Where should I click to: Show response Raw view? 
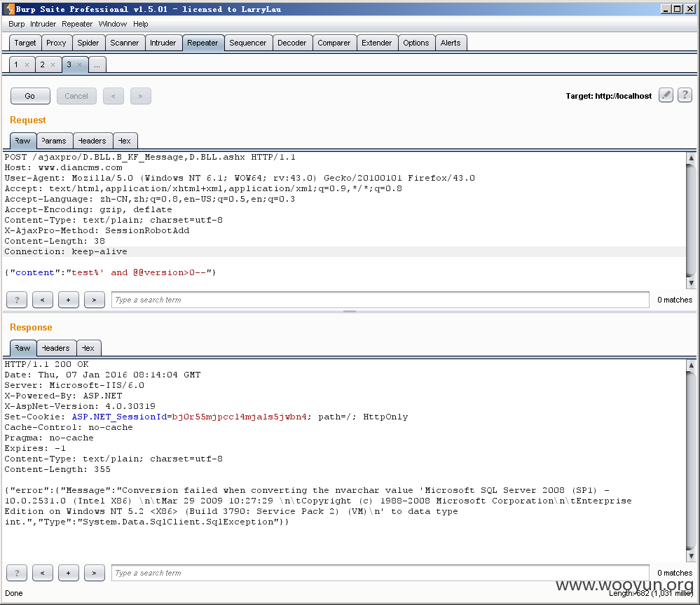[22, 348]
